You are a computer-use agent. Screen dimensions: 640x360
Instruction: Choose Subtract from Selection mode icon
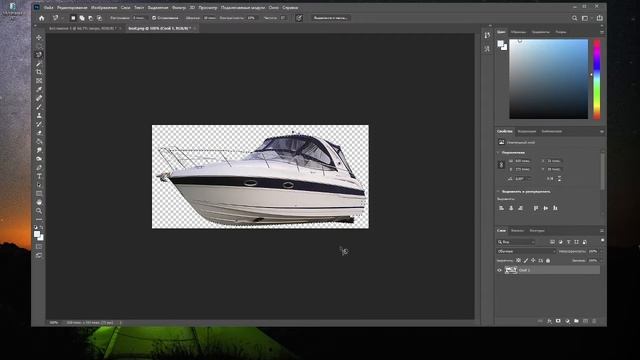point(91,18)
